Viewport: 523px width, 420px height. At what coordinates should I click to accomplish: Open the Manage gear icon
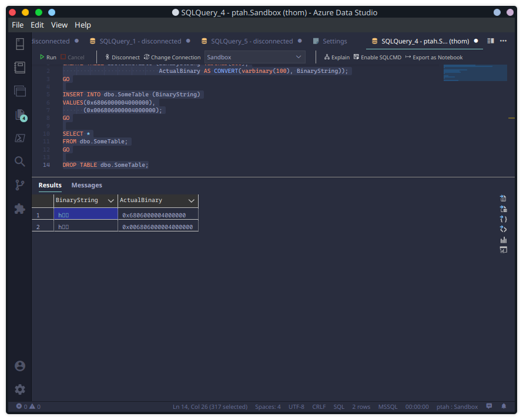19,389
